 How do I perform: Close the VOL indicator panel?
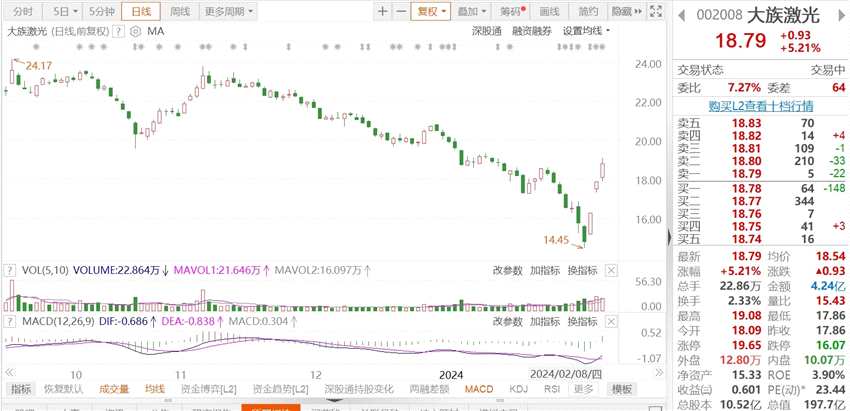(611, 270)
